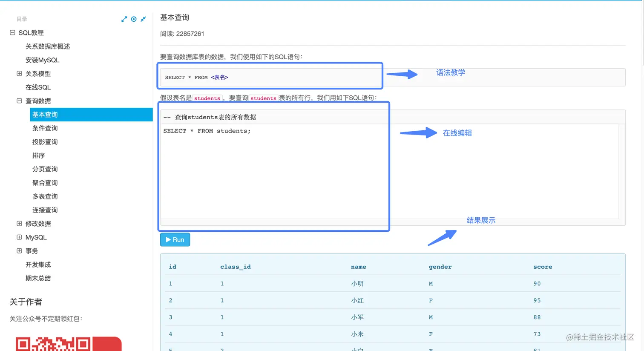Expand the 事务 section
Image resolution: width=644 pixels, height=351 pixels.
(19, 250)
